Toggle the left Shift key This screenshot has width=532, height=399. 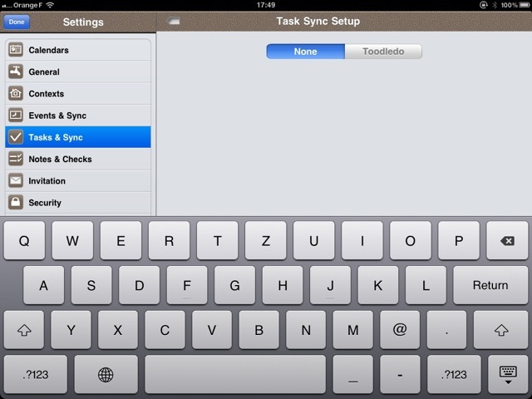pyautogui.click(x=24, y=330)
